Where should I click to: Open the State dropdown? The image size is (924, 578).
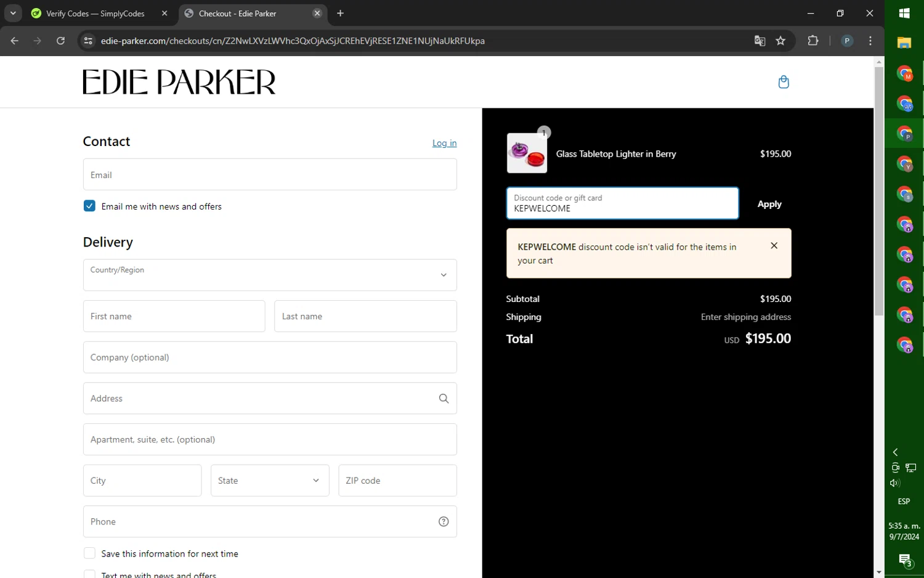270,481
